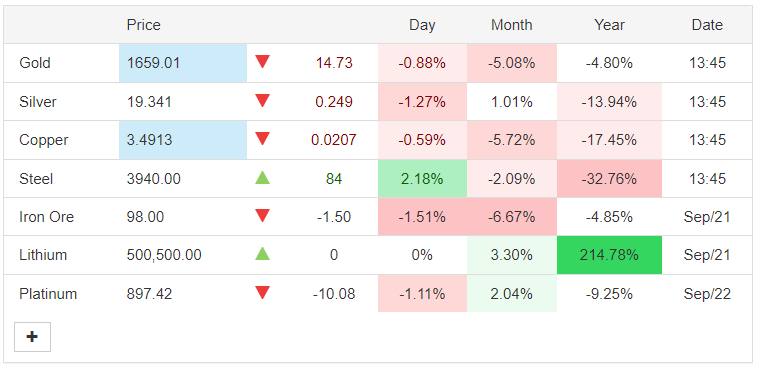Click the Platinum price 897.42
Image resolution: width=759 pixels, height=372 pixels.
149,294
